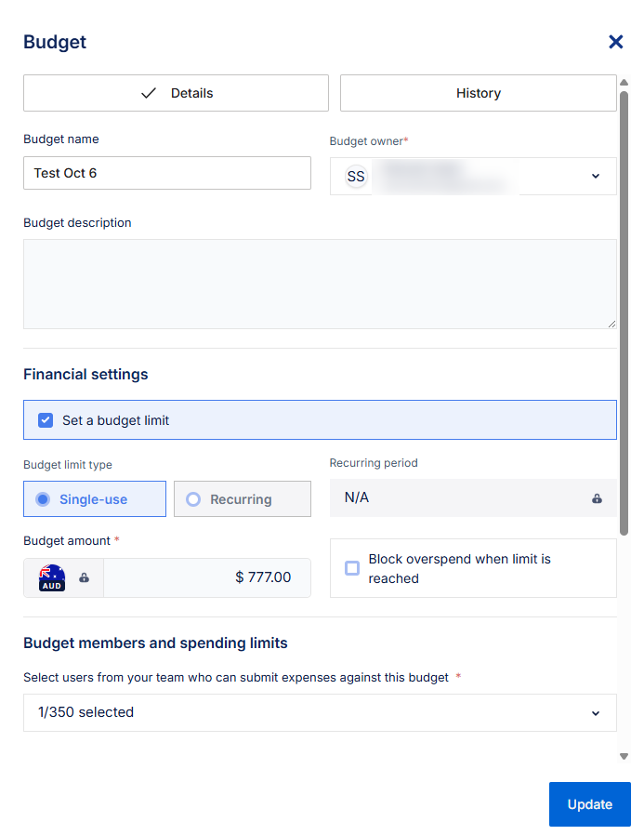Switch to the History tab
This screenshot has height=835, width=644.
478,93
